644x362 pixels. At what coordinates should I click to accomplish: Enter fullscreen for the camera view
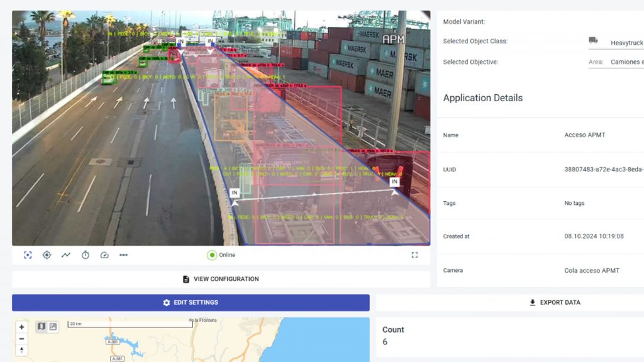pyautogui.click(x=414, y=255)
